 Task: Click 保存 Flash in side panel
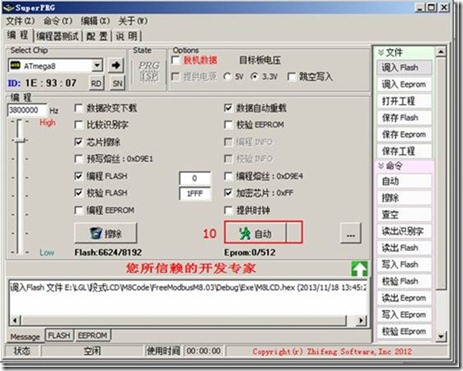(404, 117)
